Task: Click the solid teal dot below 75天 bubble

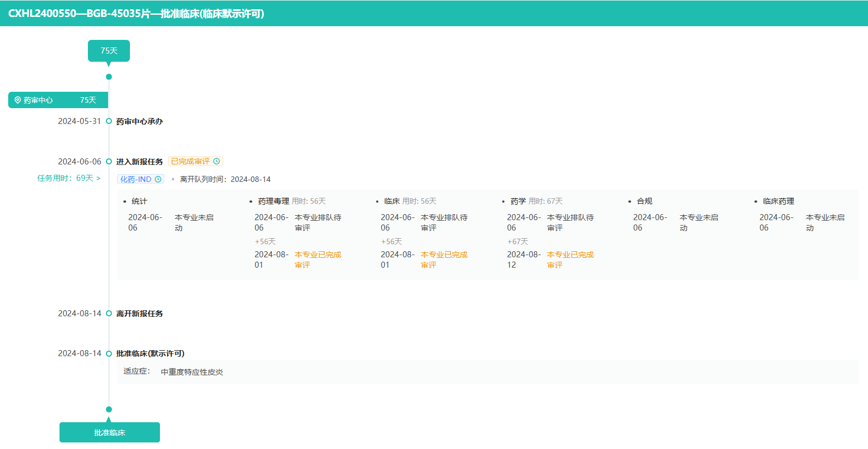Action: [109, 77]
